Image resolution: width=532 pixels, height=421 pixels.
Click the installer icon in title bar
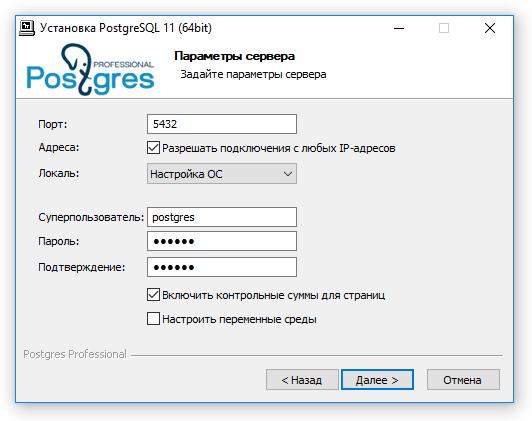coord(27,28)
